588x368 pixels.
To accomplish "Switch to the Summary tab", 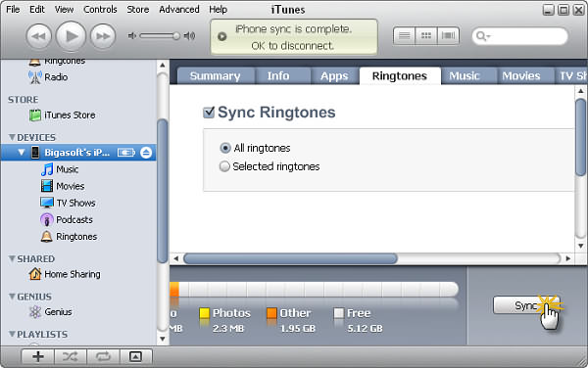I will pos(216,76).
